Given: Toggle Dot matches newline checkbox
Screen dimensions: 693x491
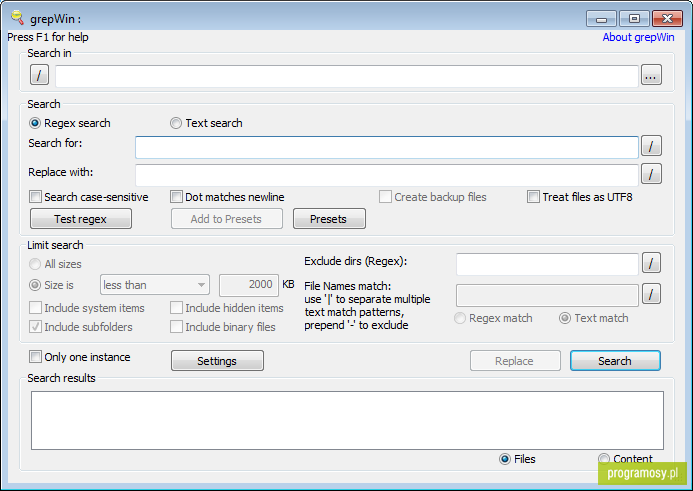Looking at the screenshot, I should pos(176,197).
